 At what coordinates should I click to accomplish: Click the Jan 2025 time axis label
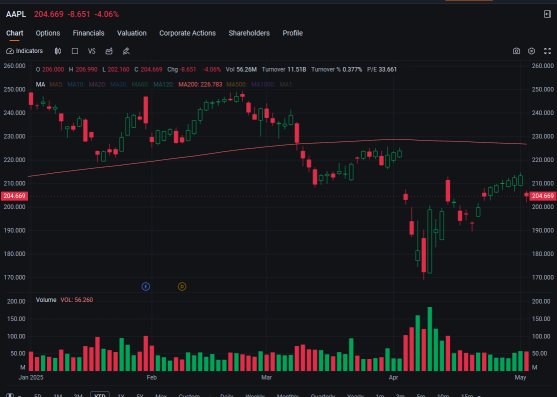click(x=31, y=377)
